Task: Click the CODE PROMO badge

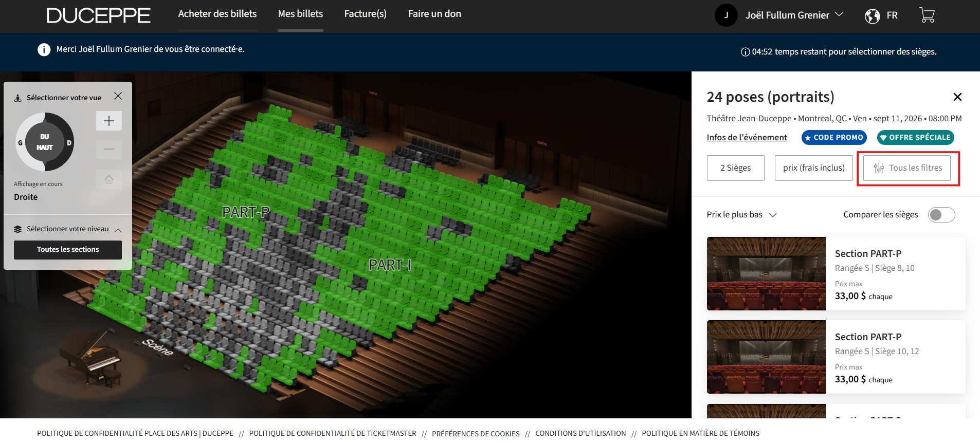Action: point(834,138)
